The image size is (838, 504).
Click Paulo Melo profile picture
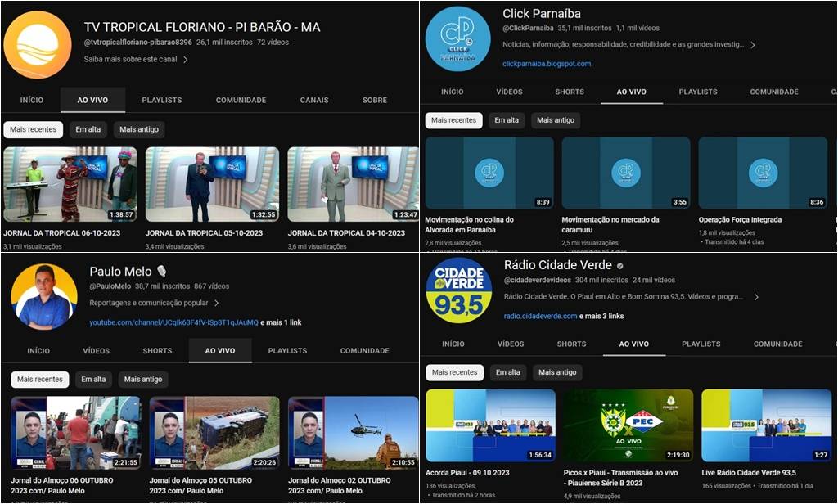[44, 297]
